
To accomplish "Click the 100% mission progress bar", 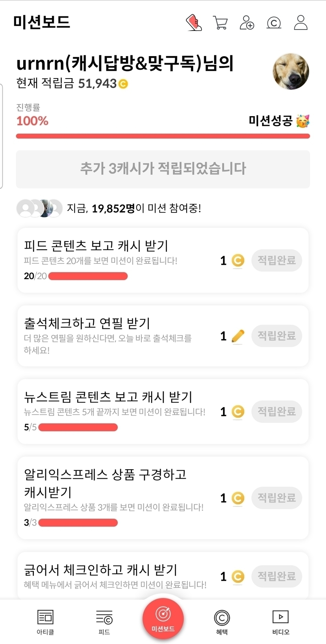I will [x=163, y=136].
